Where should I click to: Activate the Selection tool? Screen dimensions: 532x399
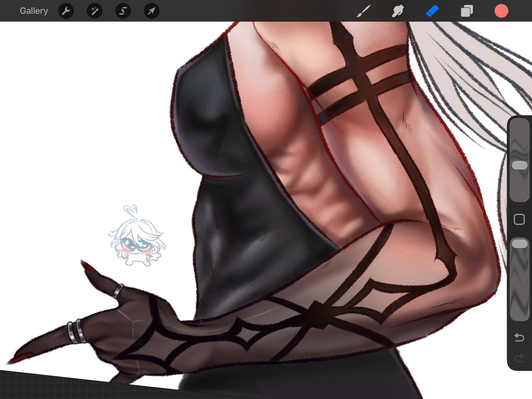tap(123, 11)
